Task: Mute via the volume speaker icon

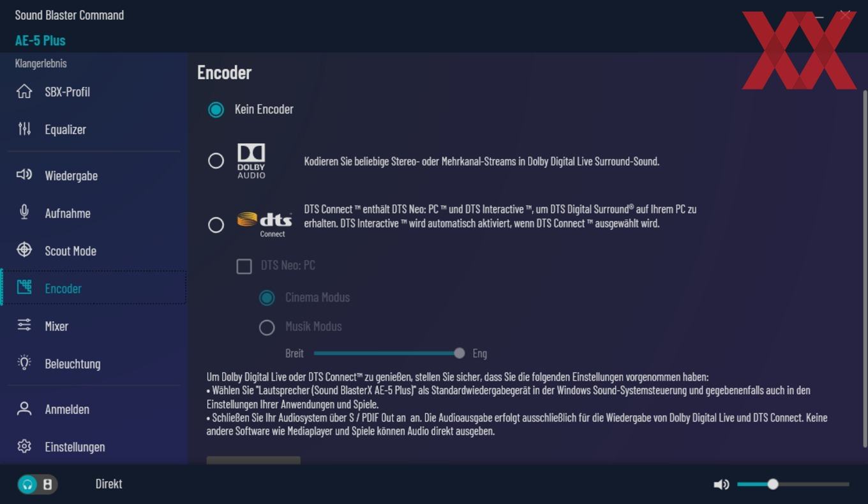Action: point(721,484)
